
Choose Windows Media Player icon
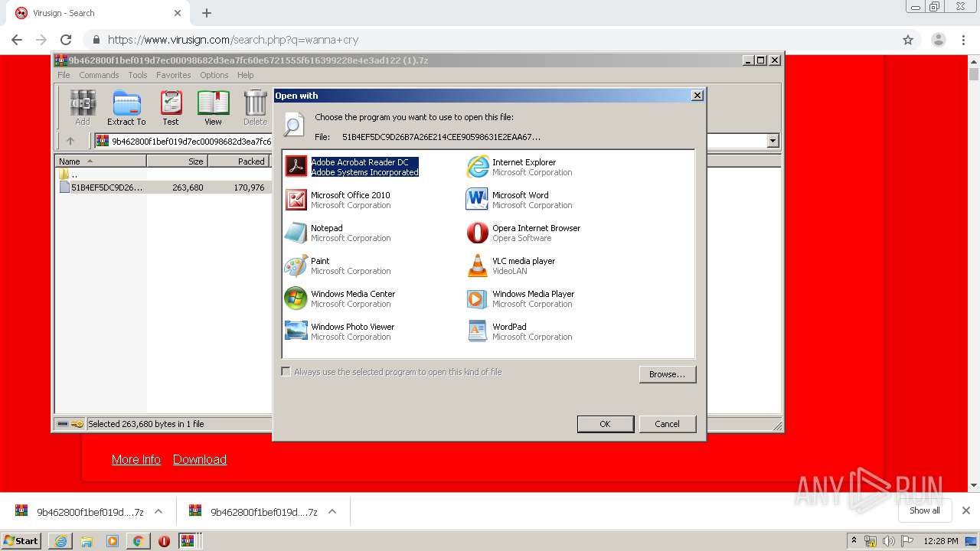[477, 298]
